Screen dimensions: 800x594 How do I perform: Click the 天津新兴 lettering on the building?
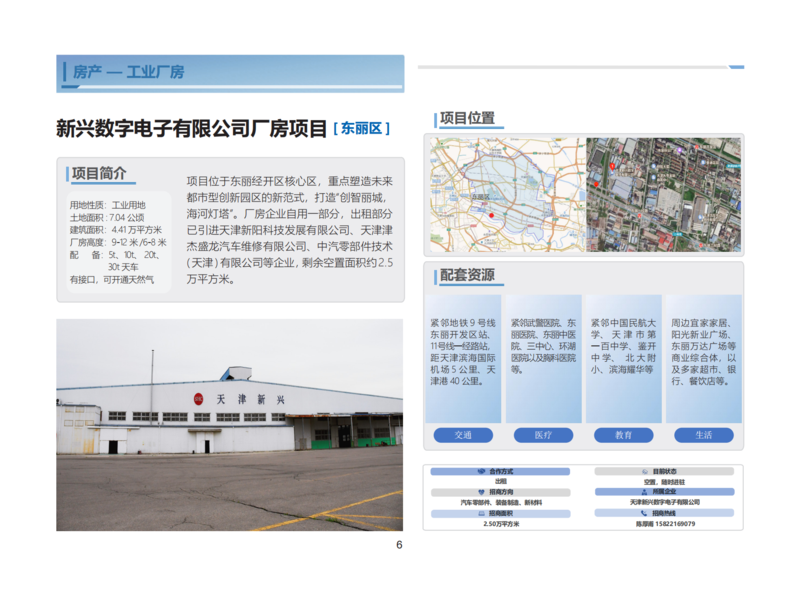(251, 400)
